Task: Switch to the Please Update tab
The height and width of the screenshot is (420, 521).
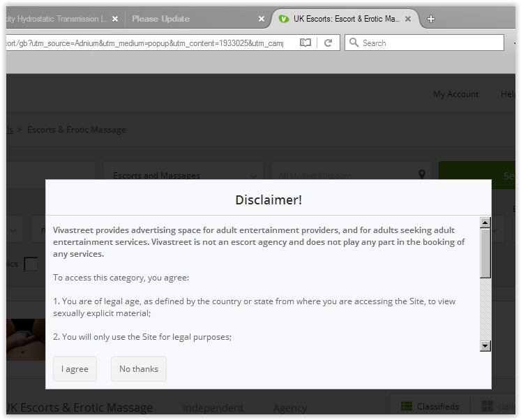Action: click(188, 19)
